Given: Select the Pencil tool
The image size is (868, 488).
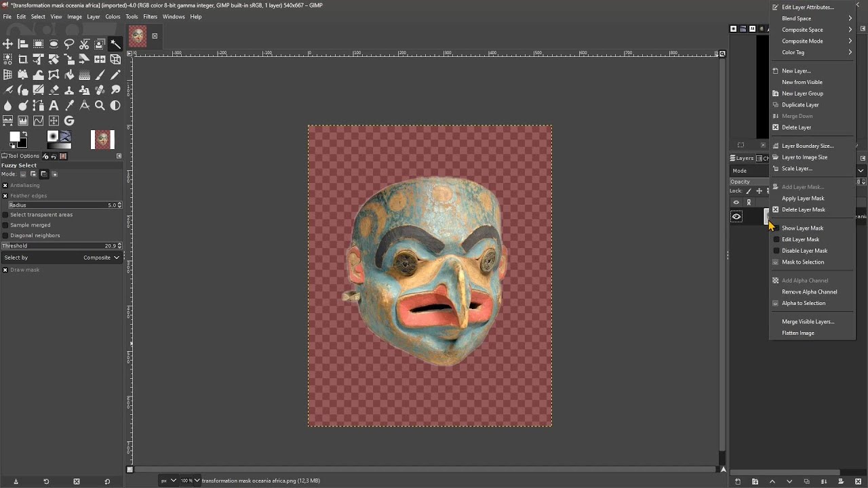Looking at the screenshot, I should point(115,75).
